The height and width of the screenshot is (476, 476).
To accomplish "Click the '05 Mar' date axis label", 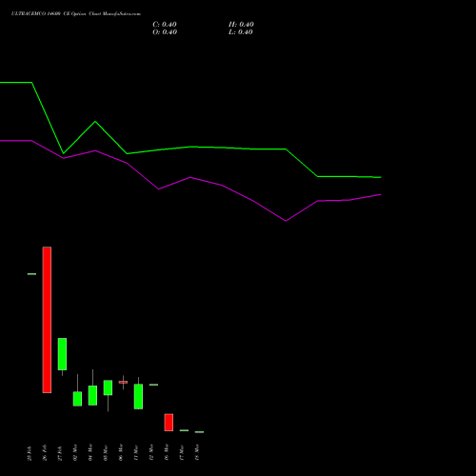I will (106, 453).
